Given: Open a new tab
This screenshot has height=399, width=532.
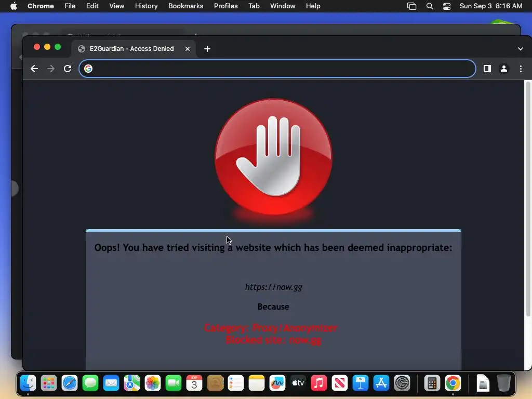Looking at the screenshot, I should coord(207,49).
